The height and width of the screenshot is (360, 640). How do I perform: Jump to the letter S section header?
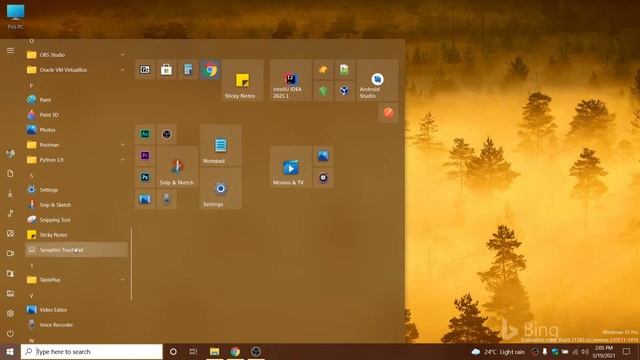click(31, 176)
